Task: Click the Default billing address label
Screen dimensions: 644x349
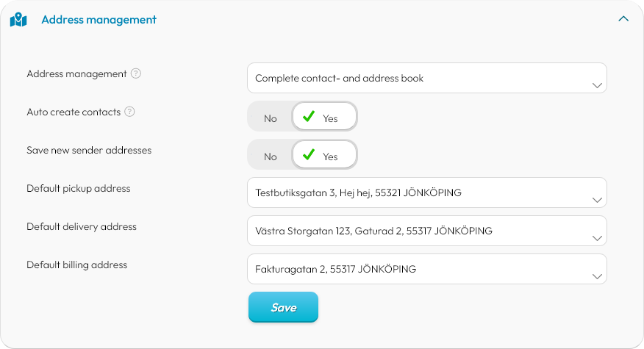Action: [77, 265]
